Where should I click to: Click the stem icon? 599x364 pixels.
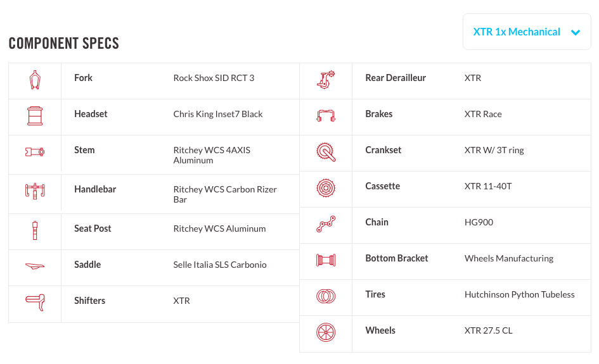click(35, 152)
